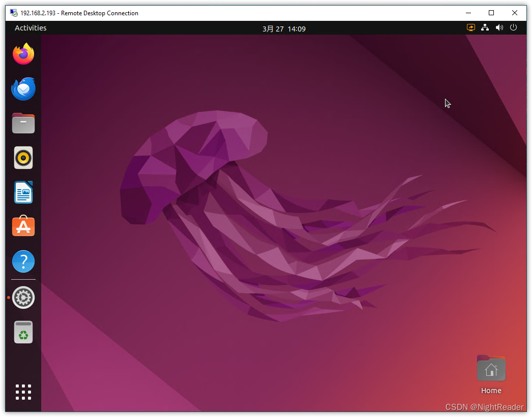Click the network icon in the top bar
Viewport: 532px width, 417px height.
[x=484, y=27]
